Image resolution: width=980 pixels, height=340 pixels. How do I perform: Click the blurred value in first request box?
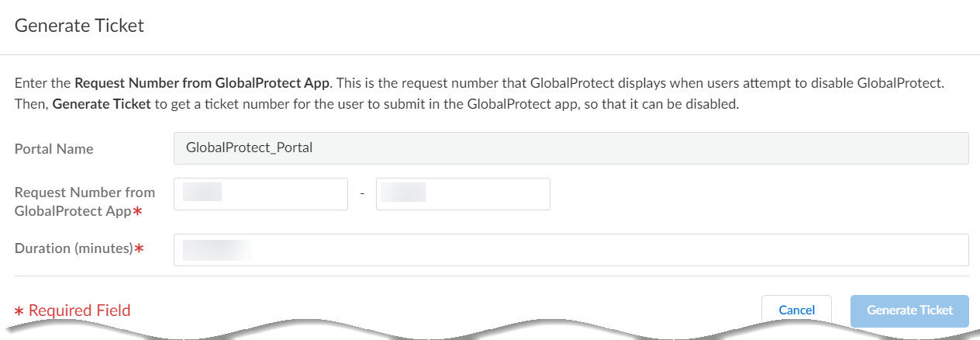coord(202,193)
